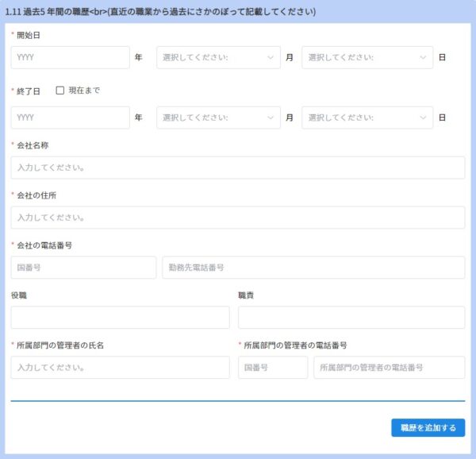Screen dimensions: 476x459
Task: Select the 職責 text field
Action: 351,318
